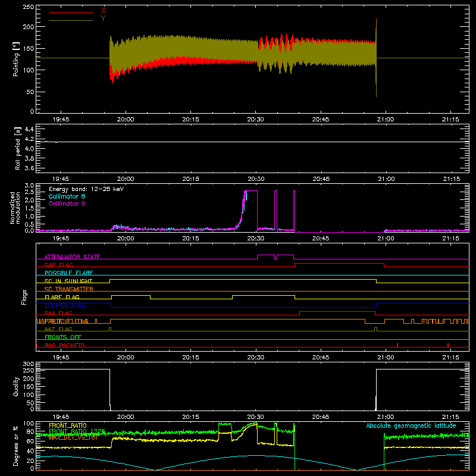476x476 pixels.
Task: Click the "Flags" vertical axis title
Action: click(x=24, y=297)
